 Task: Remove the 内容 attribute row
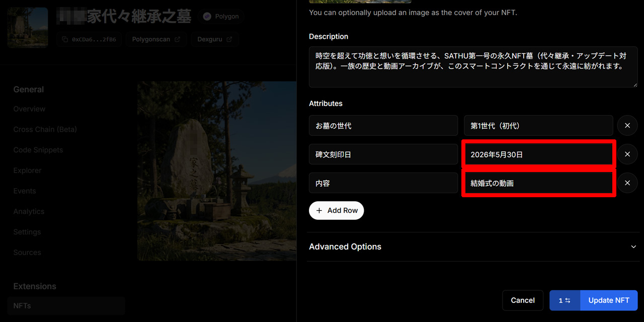tap(627, 183)
